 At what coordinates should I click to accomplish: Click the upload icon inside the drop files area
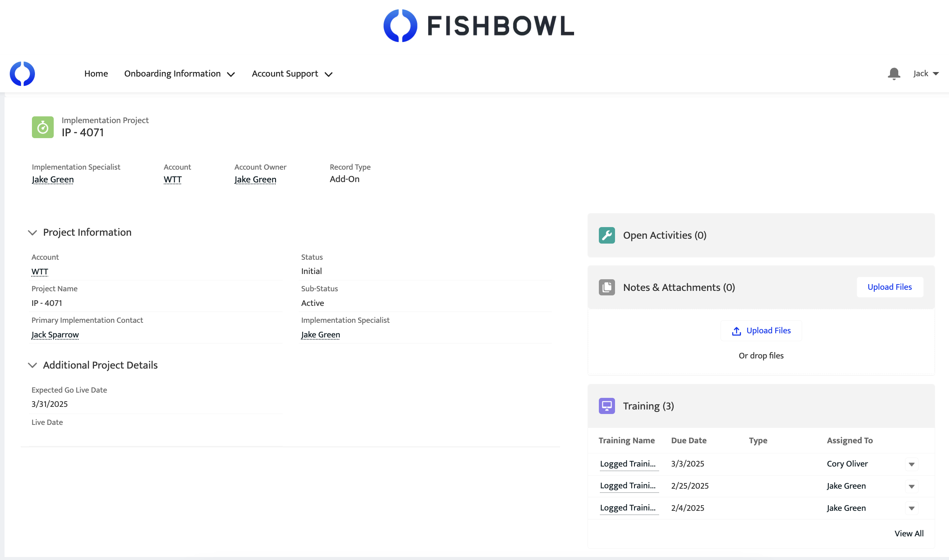[x=736, y=331]
